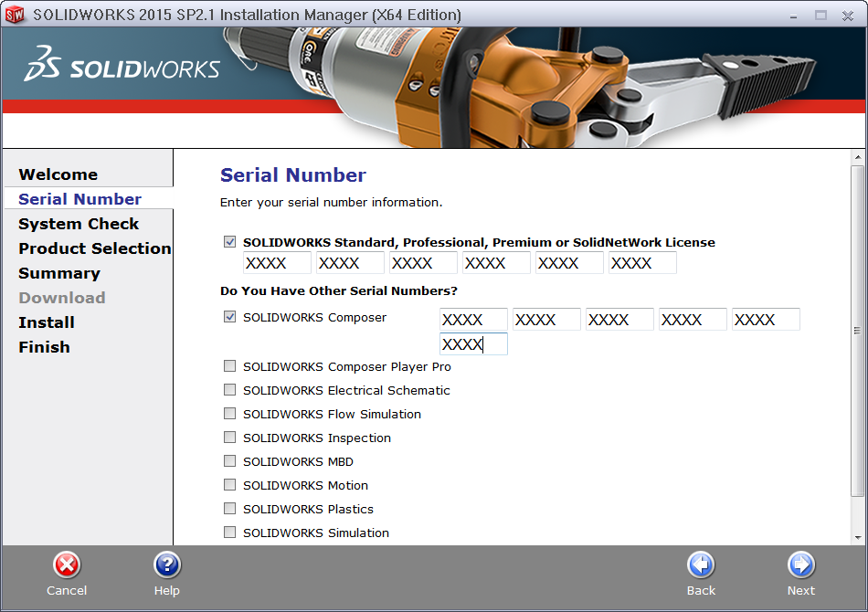Maximize the Installation Manager window
This screenshot has width=868, height=612.
pos(821,16)
